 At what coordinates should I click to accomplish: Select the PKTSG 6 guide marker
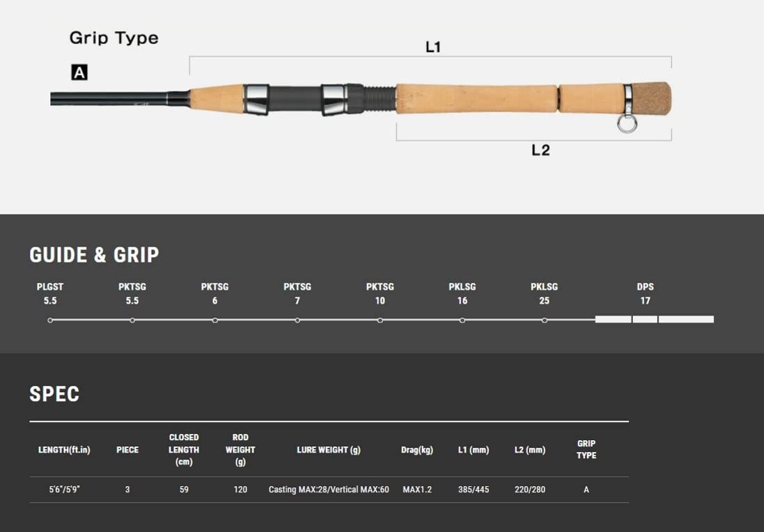click(x=215, y=320)
